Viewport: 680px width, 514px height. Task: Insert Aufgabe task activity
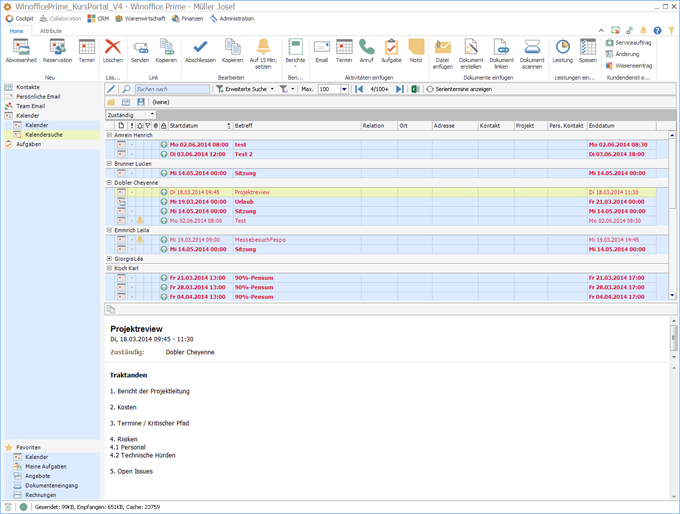pos(391,51)
